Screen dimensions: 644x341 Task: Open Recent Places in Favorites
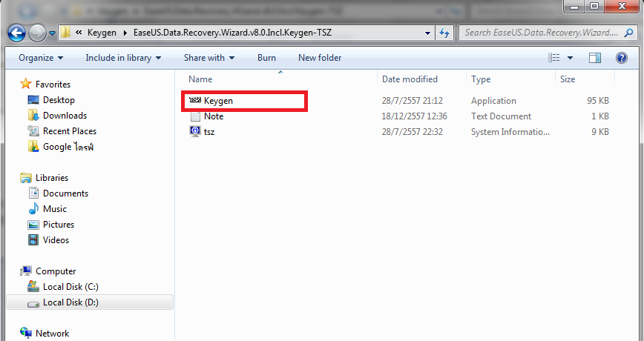(70, 131)
